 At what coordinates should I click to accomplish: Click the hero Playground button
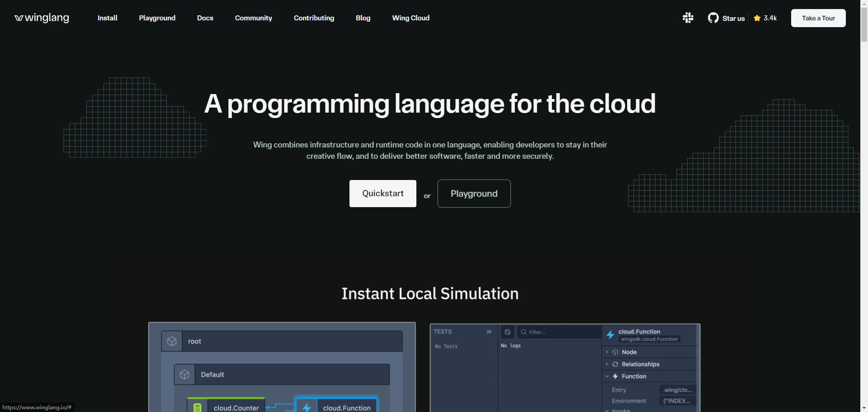[x=474, y=194]
